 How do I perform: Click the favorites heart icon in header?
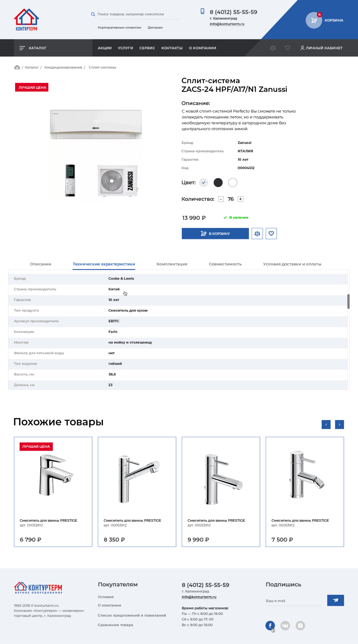tap(287, 48)
